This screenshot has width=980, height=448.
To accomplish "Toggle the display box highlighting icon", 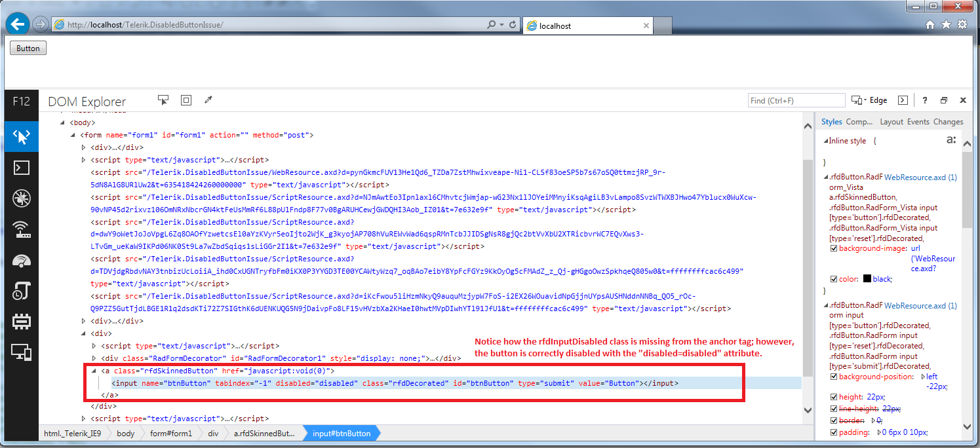I will pos(186,100).
